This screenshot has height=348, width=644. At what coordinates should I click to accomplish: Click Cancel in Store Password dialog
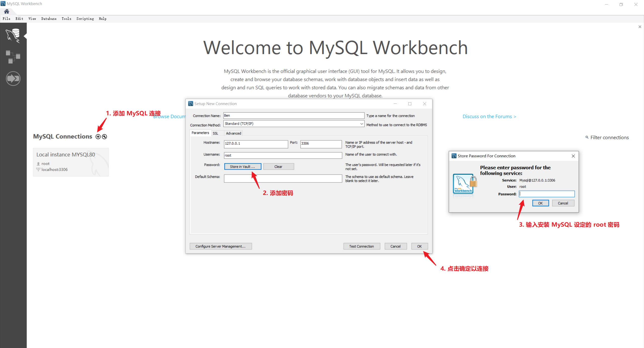(563, 203)
